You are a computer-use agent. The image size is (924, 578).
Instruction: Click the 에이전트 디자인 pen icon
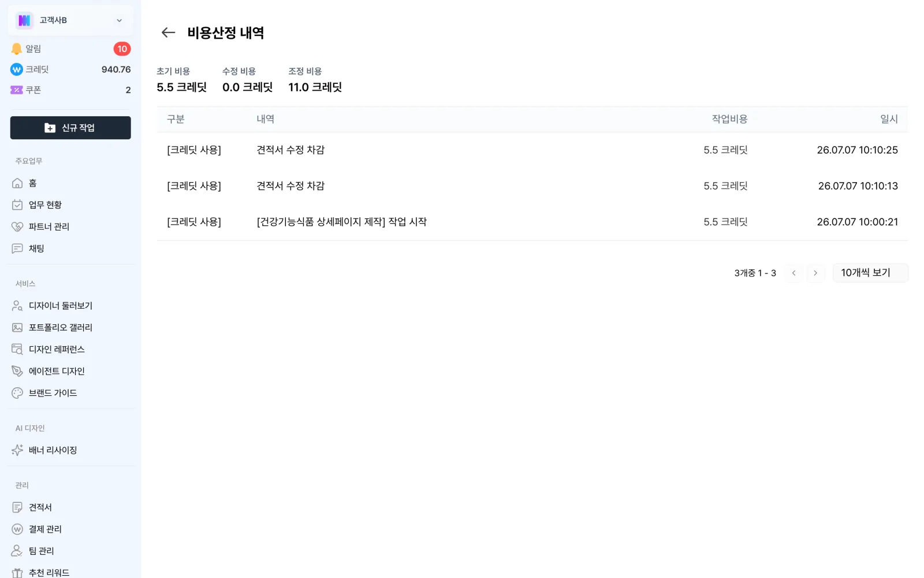pyautogui.click(x=17, y=371)
